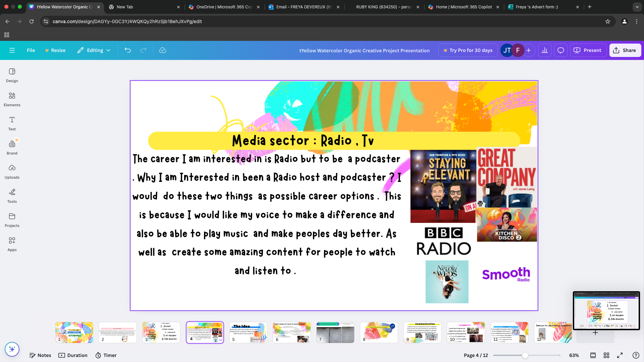The image size is (644, 362).
Task: Click the presentation title text
Action: tap(364, 51)
